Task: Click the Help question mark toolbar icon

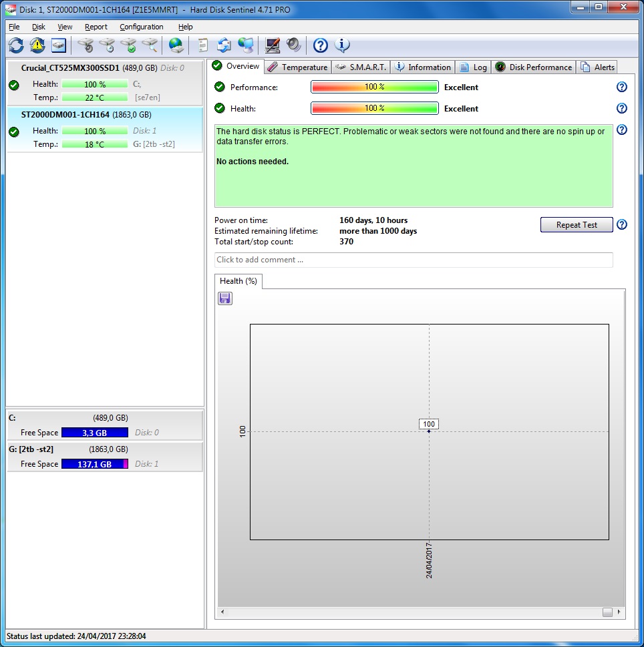Action: click(321, 45)
